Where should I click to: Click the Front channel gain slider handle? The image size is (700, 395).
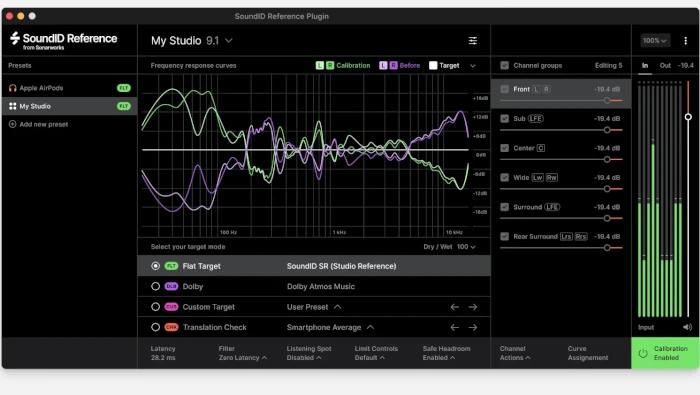point(607,100)
